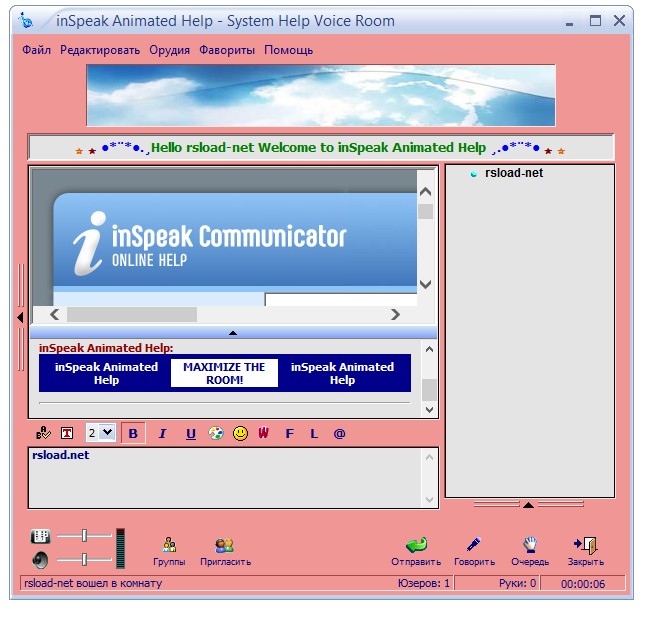Viewport: 649px width, 617px height.
Task: Click the Руки: 0 status field
Action: coord(517,583)
